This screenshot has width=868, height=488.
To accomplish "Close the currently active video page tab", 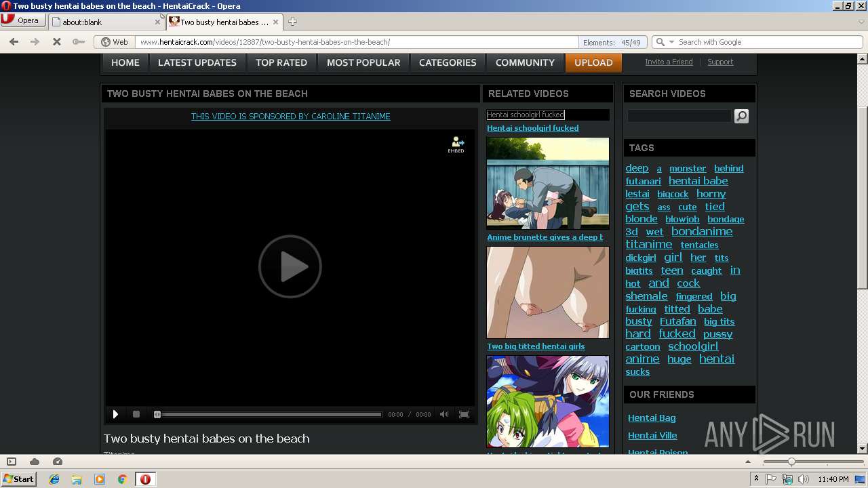I will [276, 22].
